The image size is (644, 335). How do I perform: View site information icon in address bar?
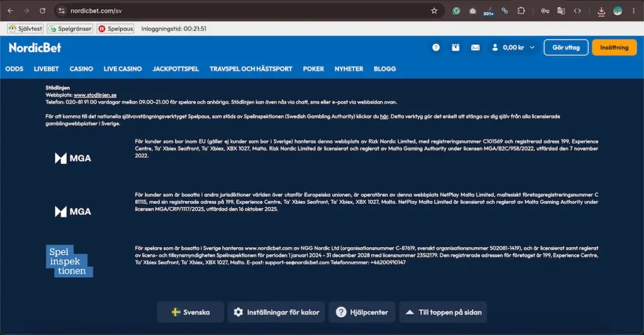point(62,11)
